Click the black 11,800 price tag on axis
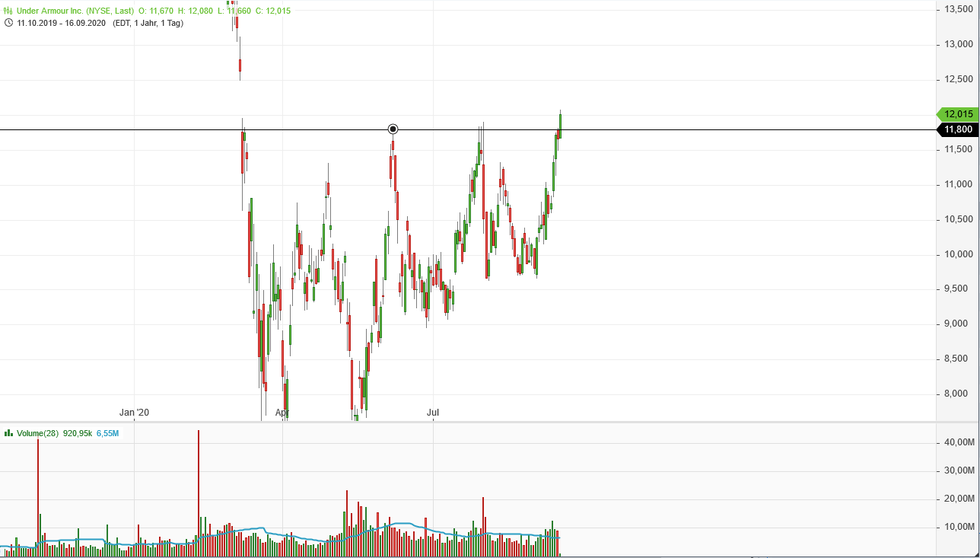Viewport: 980px width, 558px height. coord(959,129)
